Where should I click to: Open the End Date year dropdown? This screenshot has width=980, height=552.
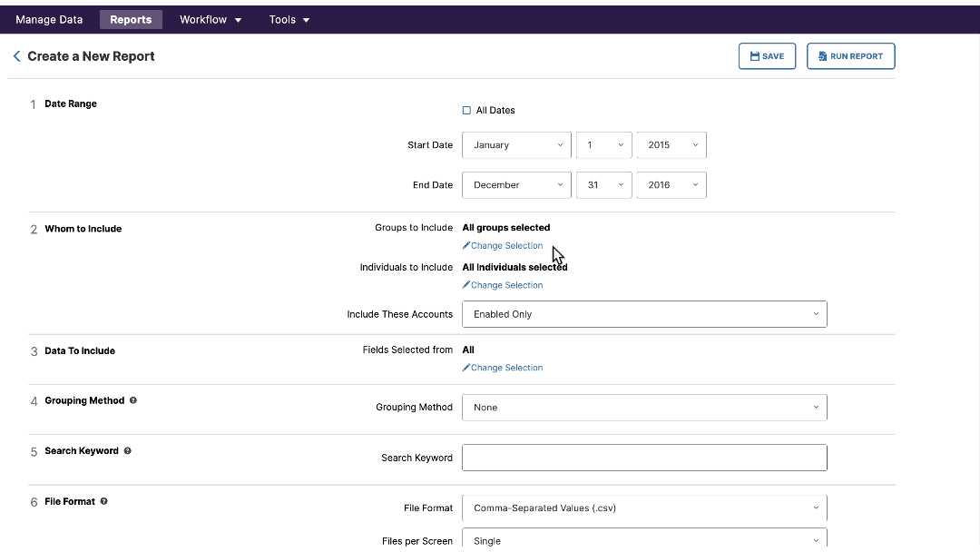point(671,185)
